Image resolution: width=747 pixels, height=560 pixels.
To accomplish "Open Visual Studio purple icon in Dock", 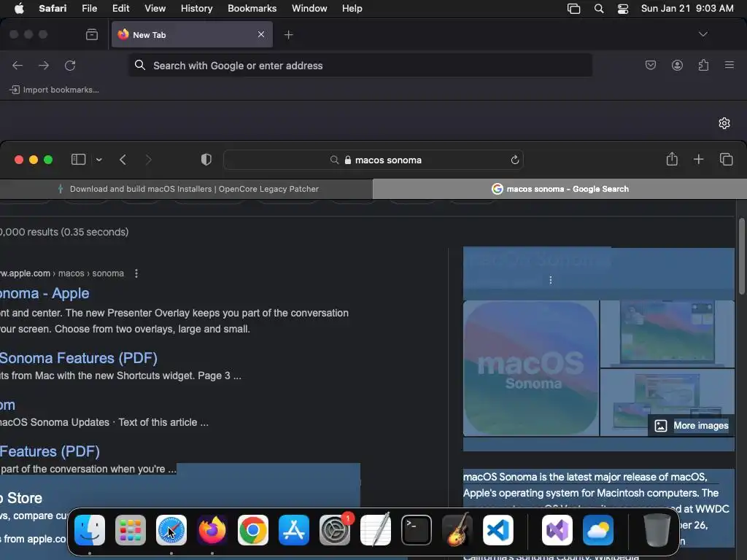I will tap(557, 530).
